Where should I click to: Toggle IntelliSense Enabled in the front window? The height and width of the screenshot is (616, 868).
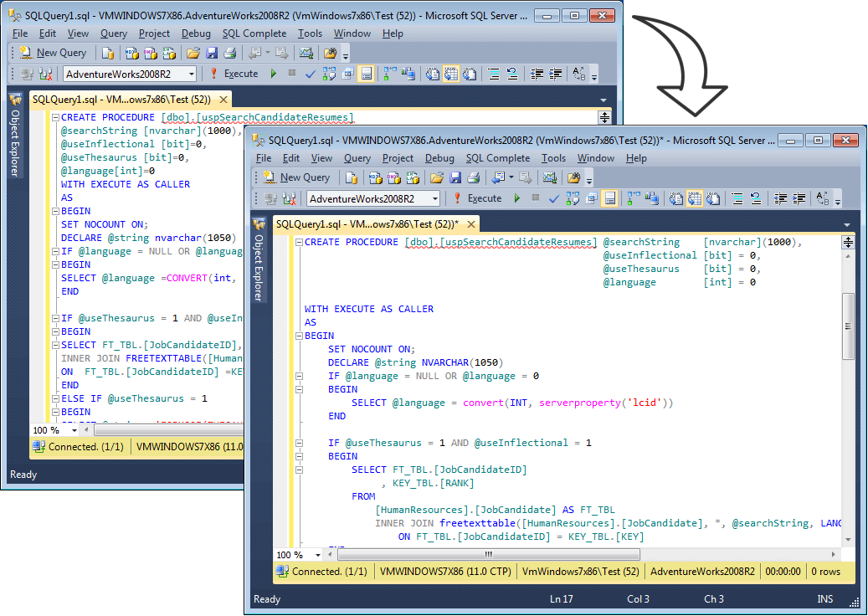(x=610, y=198)
